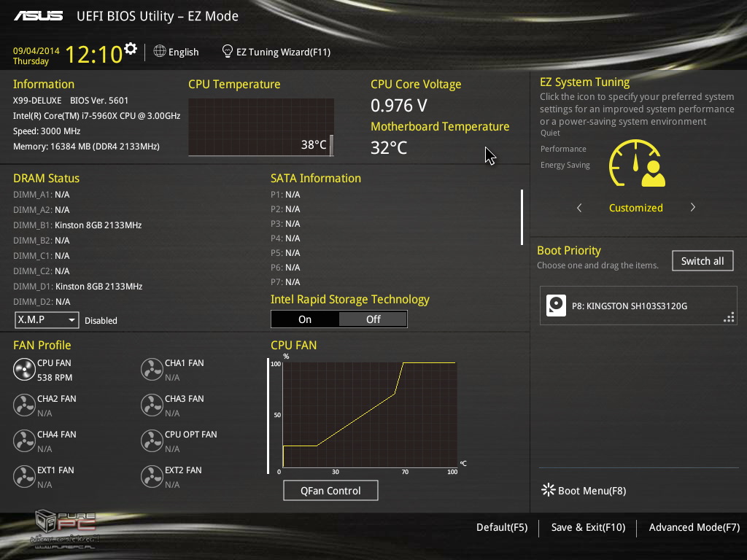Select the EXT1 FAN icon
The height and width of the screenshot is (560, 747).
pyautogui.click(x=24, y=477)
